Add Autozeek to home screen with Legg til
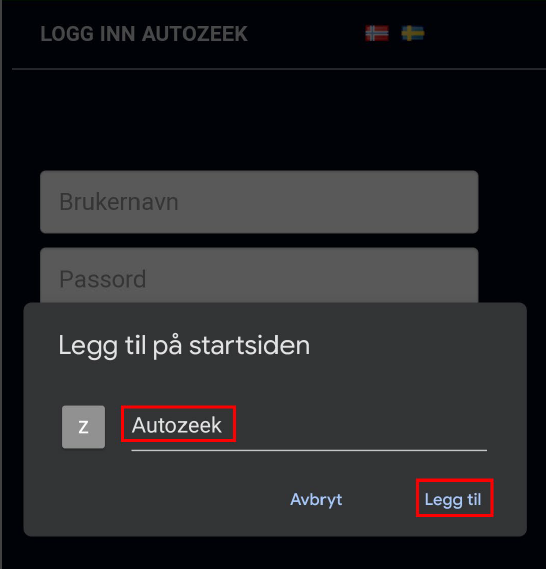 453,499
